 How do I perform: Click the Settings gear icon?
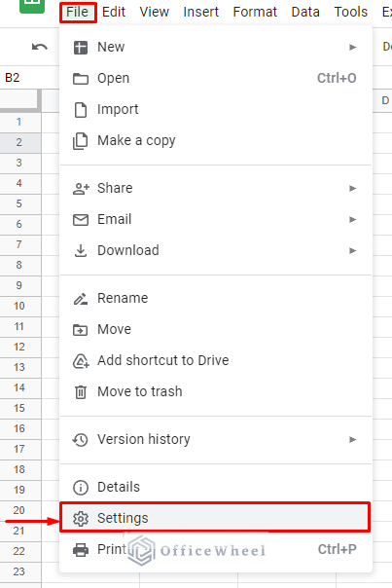[81, 519]
